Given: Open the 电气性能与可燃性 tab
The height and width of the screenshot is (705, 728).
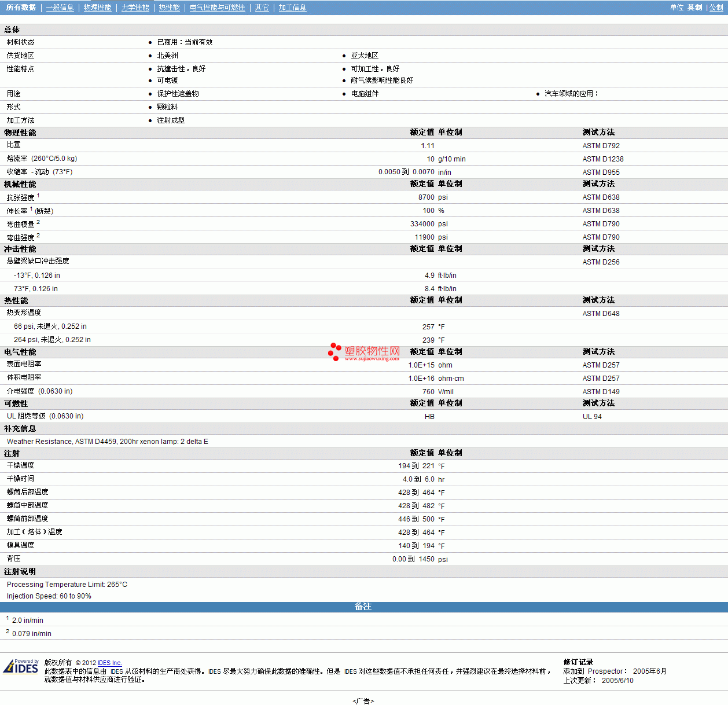Looking at the screenshot, I should coord(217,8).
